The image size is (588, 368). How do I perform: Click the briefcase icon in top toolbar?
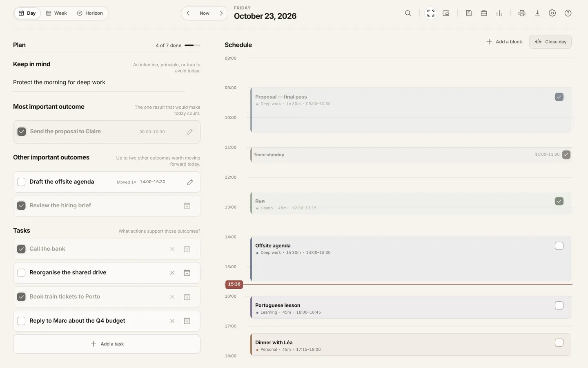tap(484, 13)
